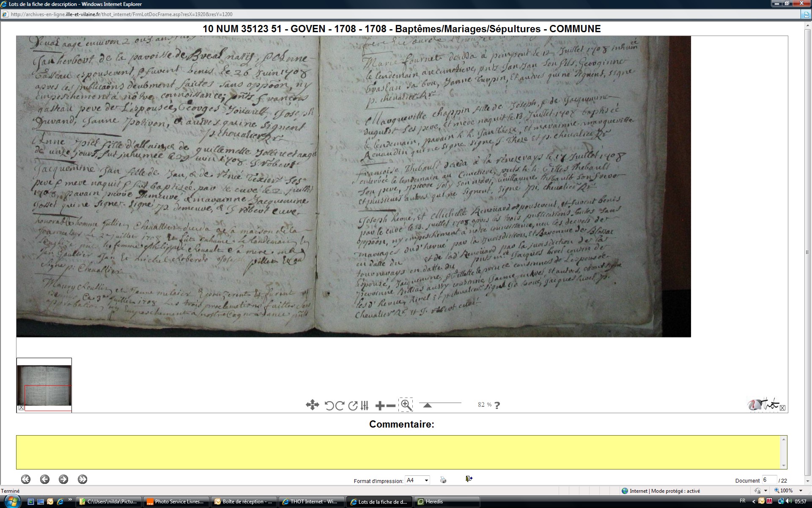Click the printer icon

tap(443, 480)
